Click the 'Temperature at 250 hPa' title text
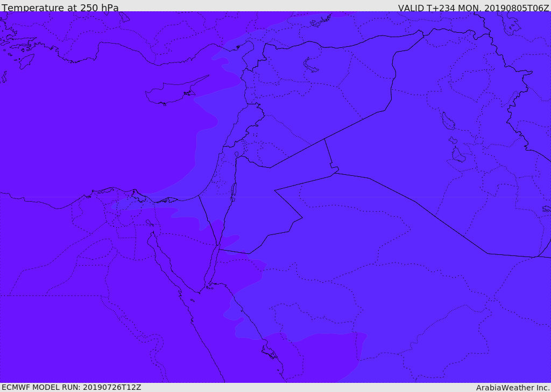Image resolution: width=551 pixels, height=392 pixels. click(x=60, y=8)
